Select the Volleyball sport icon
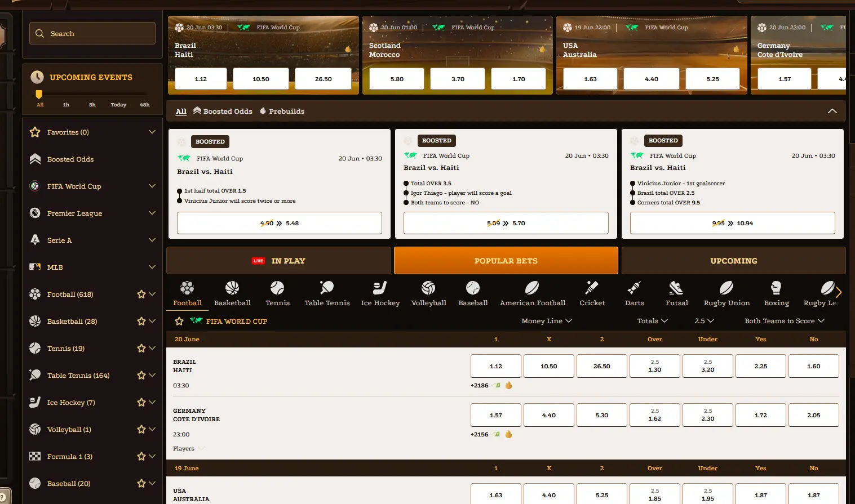This screenshot has height=504, width=855. coord(428,288)
